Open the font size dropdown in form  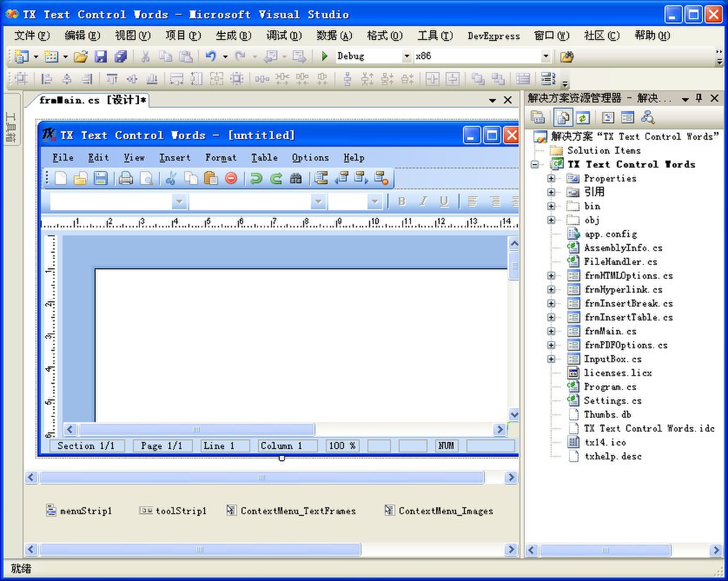(374, 201)
